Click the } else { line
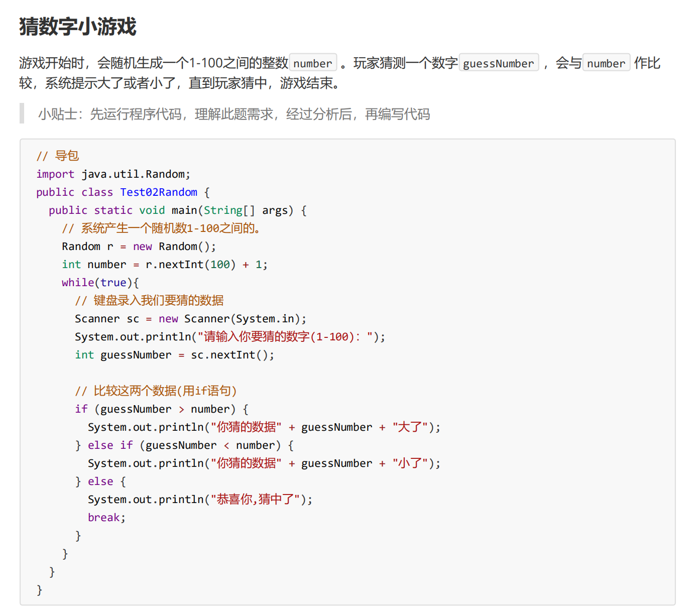This screenshot has width=698, height=616. [x=100, y=481]
